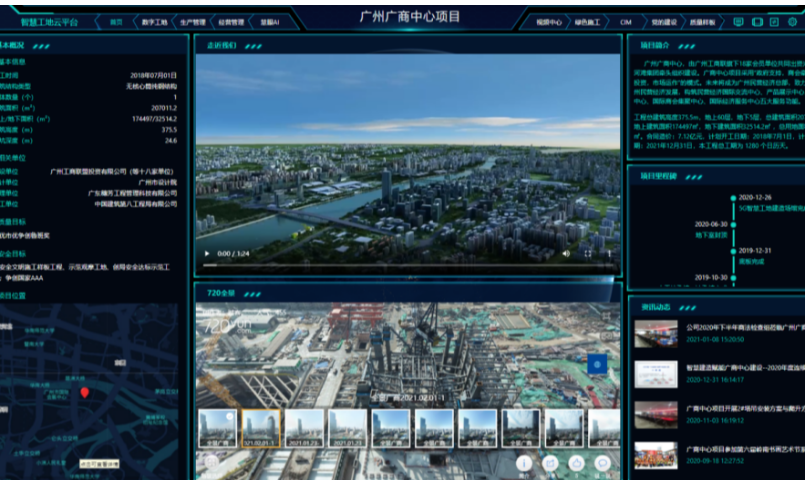
Task: Open the video's three-dot more options menu
Action: (611, 254)
